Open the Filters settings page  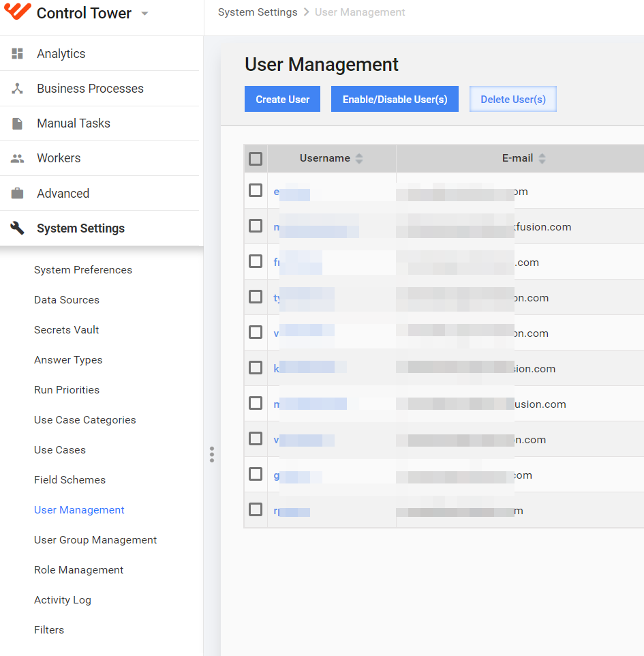pos(49,630)
